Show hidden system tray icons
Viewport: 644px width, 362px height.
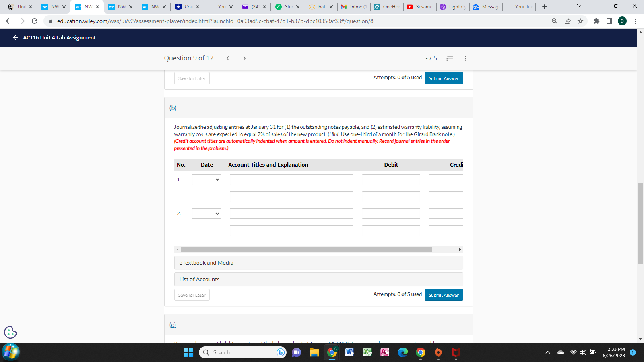click(547, 352)
